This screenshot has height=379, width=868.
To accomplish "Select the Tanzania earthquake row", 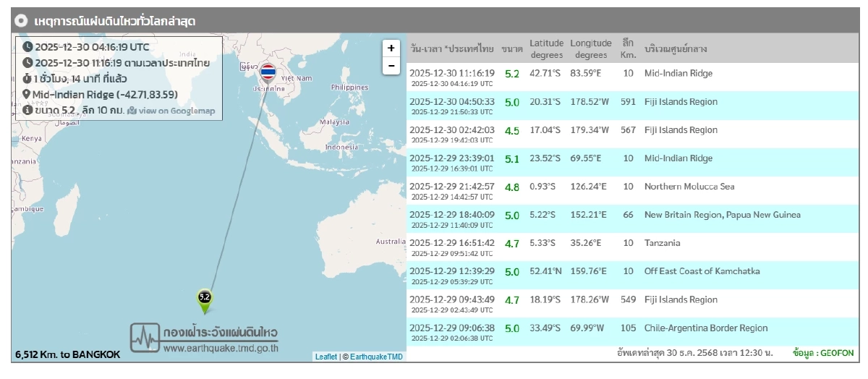I will (622, 243).
